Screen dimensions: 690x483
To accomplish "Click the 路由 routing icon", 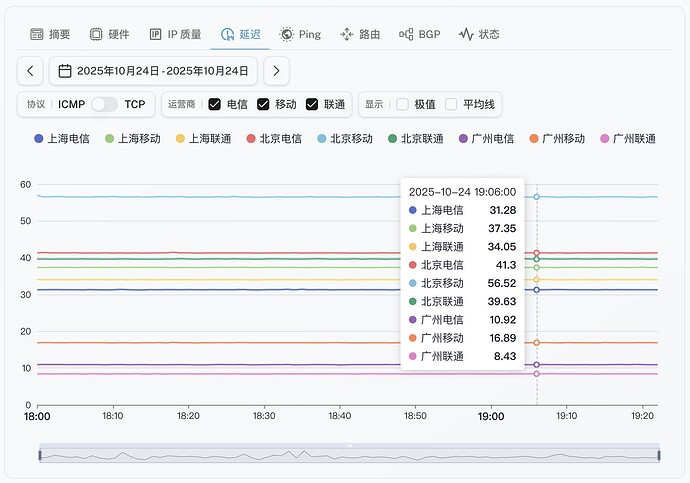I will click(347, 34).
